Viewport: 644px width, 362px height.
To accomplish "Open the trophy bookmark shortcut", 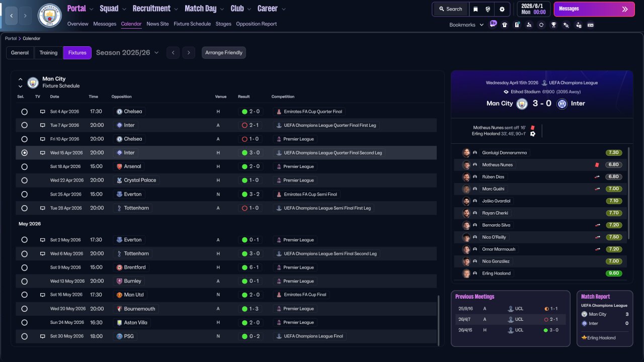I will (553, 25).
